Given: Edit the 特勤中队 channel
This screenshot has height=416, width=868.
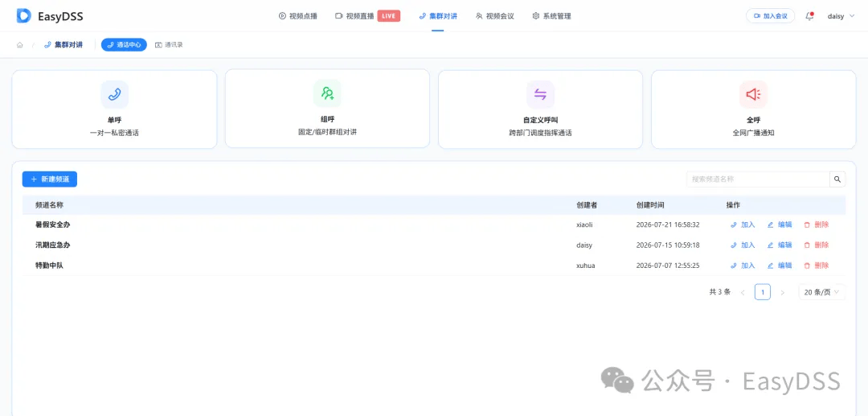Looking at the screenshot, I should (780, 266).
